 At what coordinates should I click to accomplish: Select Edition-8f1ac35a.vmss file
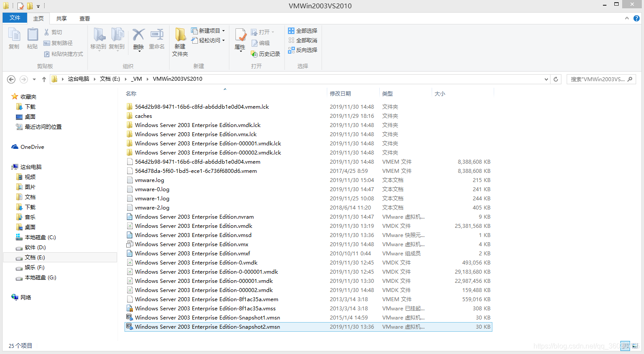click(205, 309)
